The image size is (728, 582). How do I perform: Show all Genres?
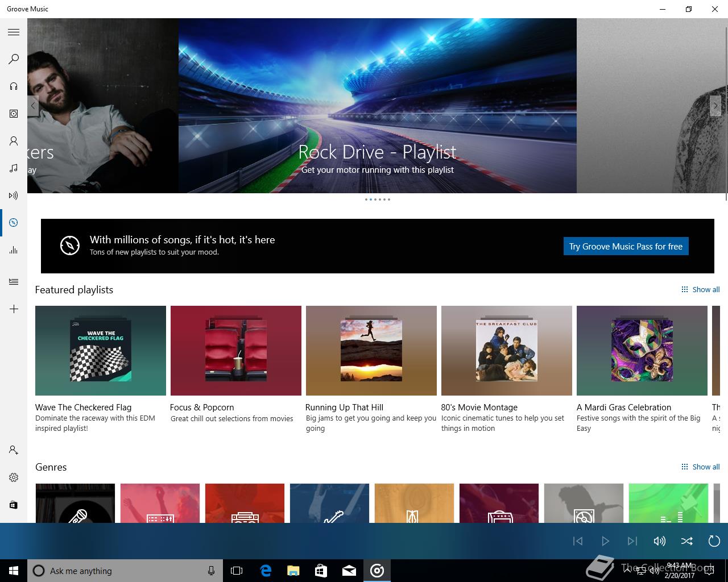(x=701, y=467)
